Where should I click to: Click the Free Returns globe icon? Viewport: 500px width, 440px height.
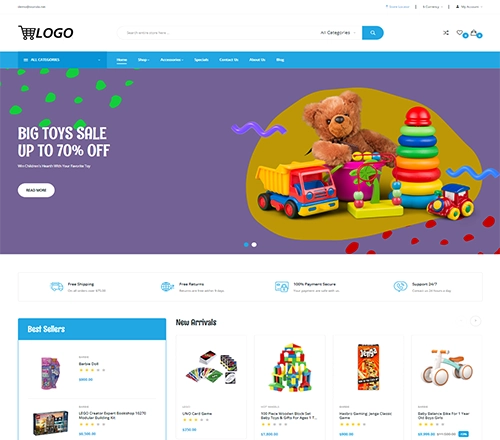[167, 286]
